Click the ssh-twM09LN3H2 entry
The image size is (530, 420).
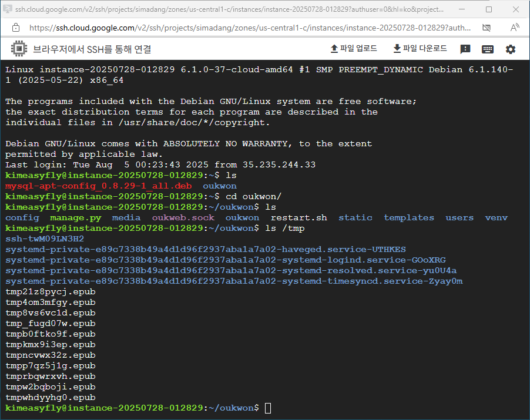click(x=45, y=239)
